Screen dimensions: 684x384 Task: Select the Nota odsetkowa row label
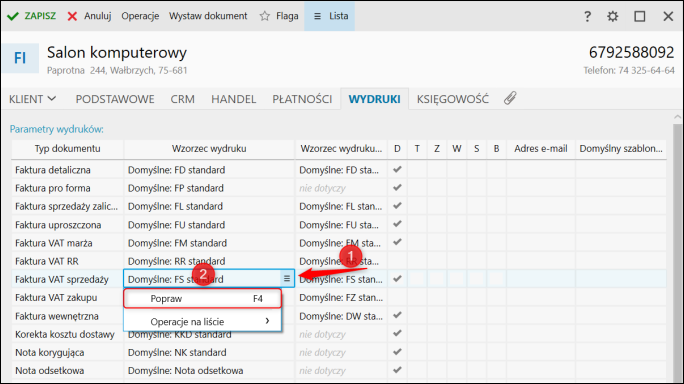pos(49,370)
